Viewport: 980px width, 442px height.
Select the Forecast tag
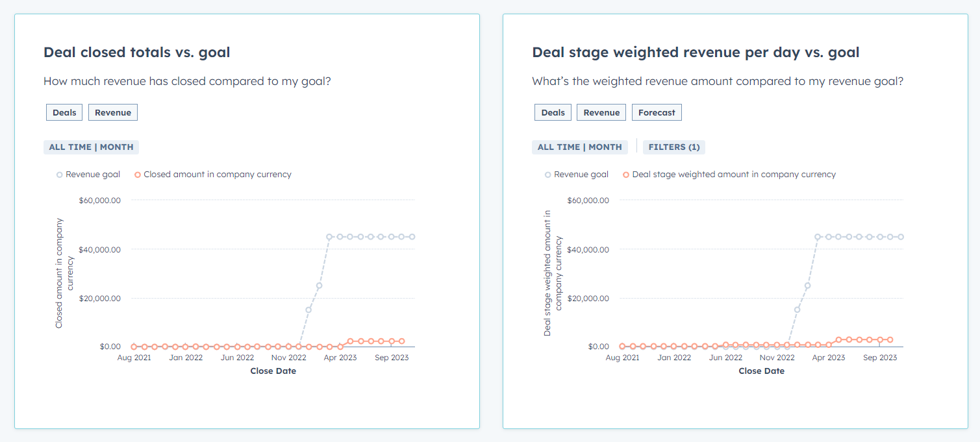(657, 112)
